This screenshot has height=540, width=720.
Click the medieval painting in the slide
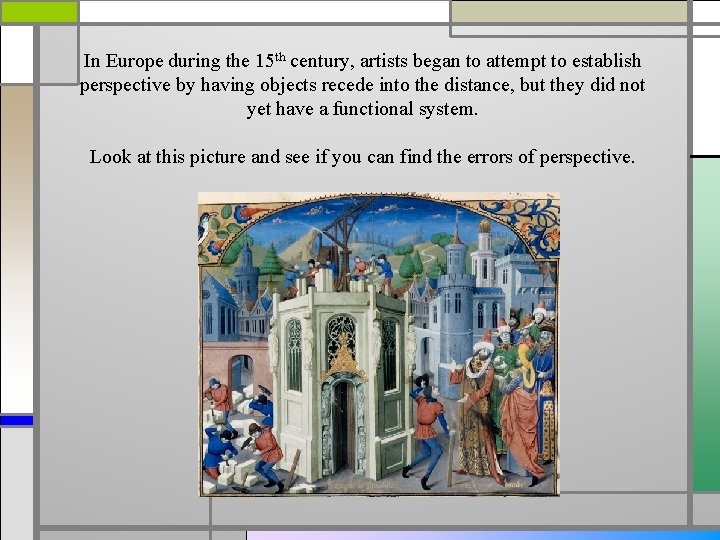click(379, 344)
